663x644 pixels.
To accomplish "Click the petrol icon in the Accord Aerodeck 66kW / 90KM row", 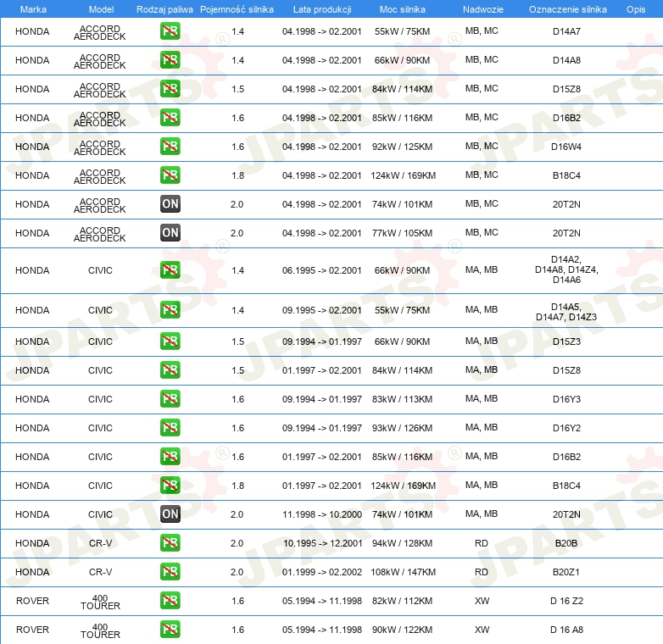I will [x=170, y=59].
